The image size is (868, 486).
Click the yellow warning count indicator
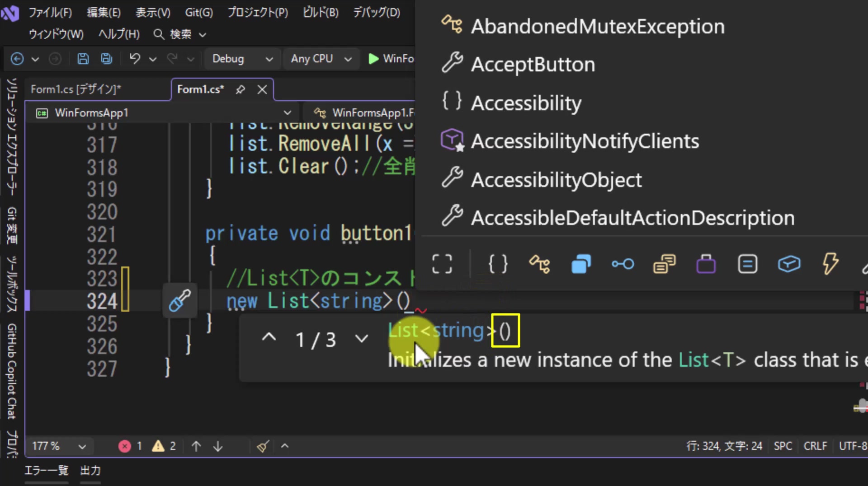[164, 446]
